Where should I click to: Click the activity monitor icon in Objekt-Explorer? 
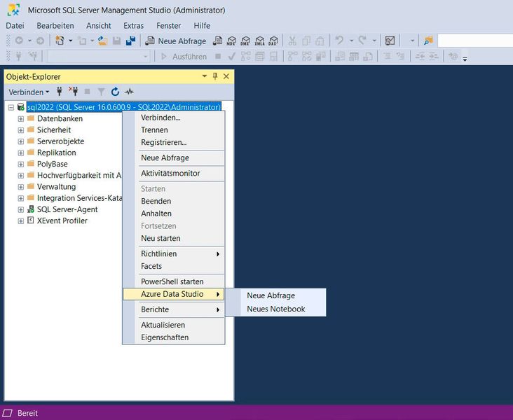point(129,92)
